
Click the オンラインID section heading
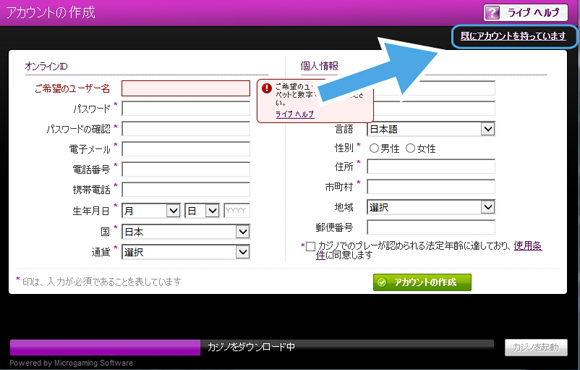[x=46, y=66]
